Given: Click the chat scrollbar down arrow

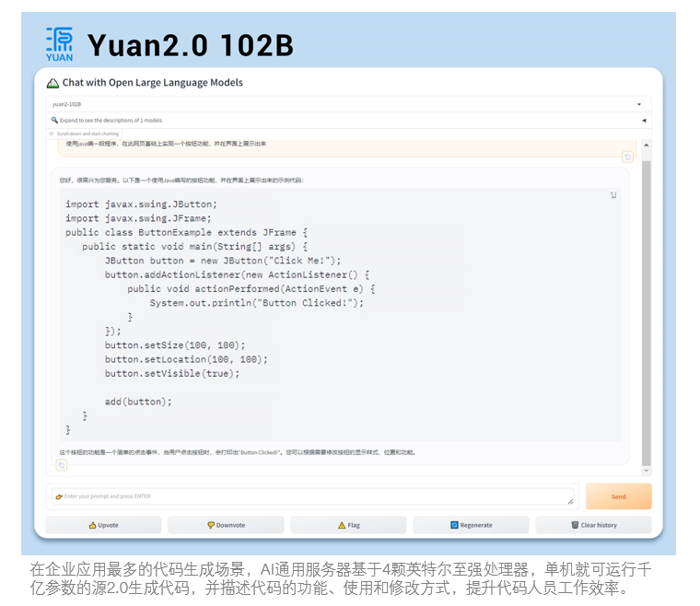Looking at the screenshot, I should [x=646, y=471].
